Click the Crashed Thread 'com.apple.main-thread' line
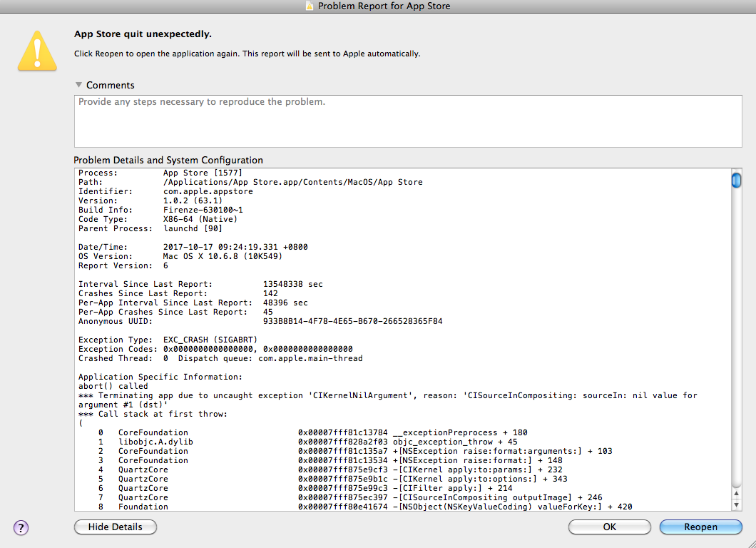Viewport: 756px width, 548px height. [x=220, y=358]
